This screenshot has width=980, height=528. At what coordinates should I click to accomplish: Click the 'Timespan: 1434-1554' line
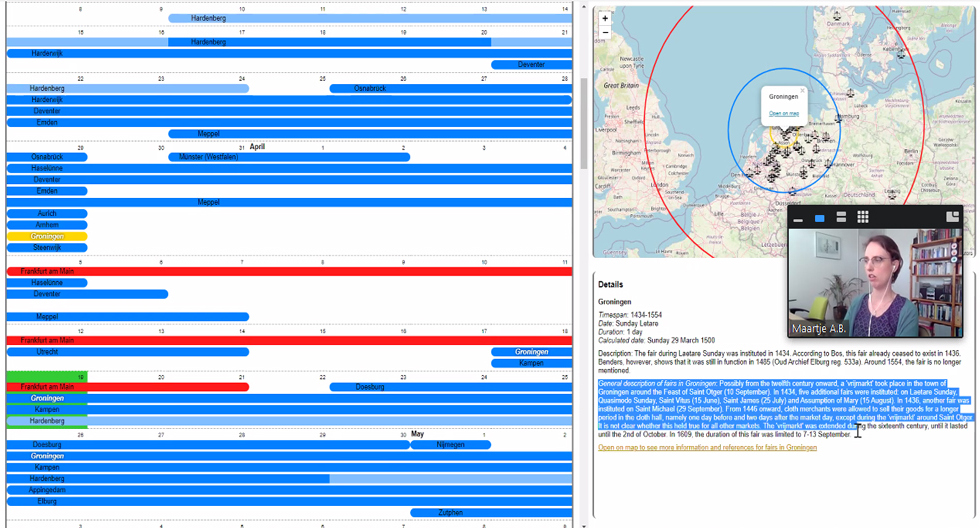[x=629, y=315]
